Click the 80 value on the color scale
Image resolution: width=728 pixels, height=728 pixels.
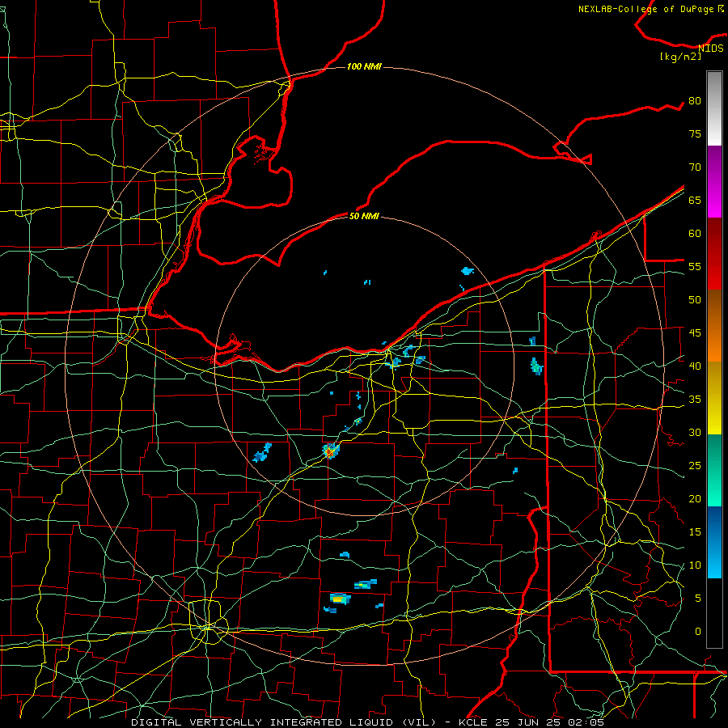pos(695,101)
